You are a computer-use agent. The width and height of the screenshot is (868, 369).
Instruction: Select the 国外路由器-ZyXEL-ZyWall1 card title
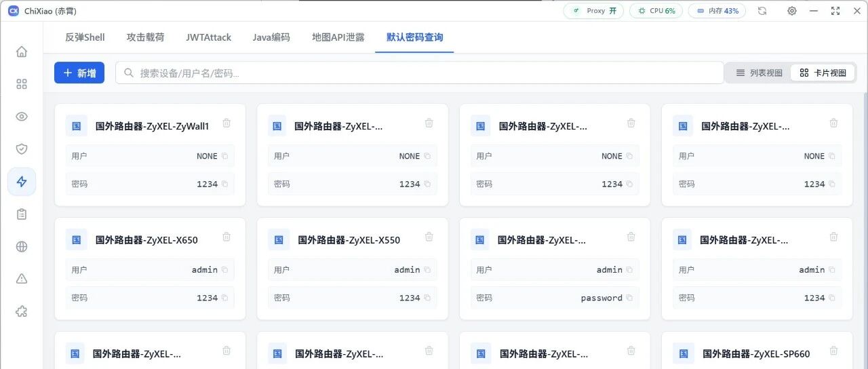click(153, 125)
